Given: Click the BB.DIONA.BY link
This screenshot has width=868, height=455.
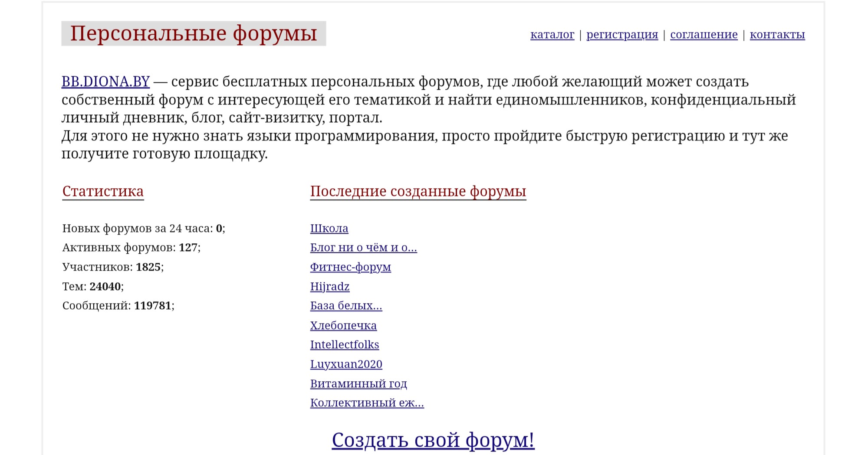Looking at the screenshot, I should pyautogui.click(x=105, y=82).
